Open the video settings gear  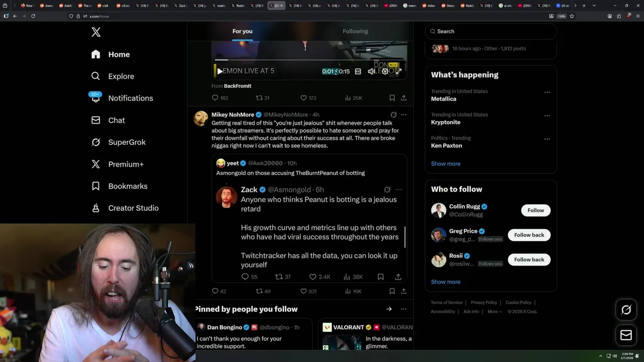[385, 71]
